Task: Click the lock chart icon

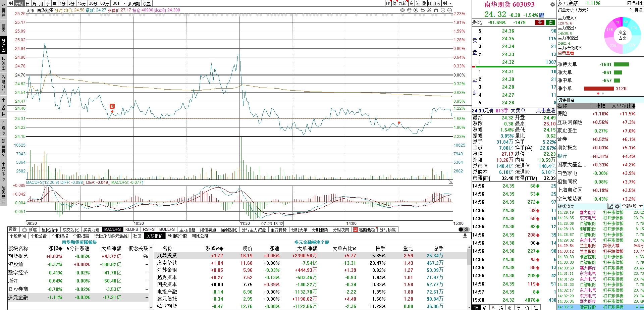Action: (x=436, y=10)
